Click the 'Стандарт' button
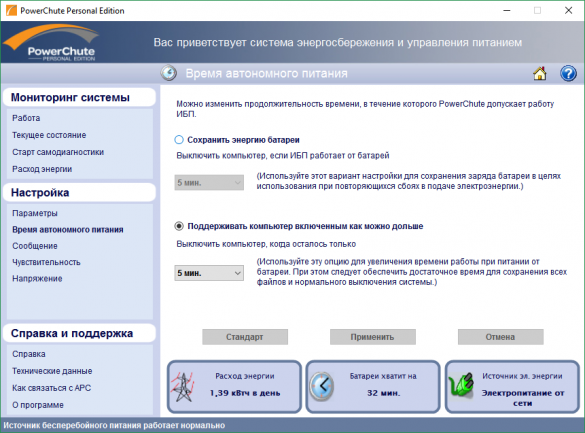Image resolution: width=585 pixels, height=433 pixels. [245, 337]
